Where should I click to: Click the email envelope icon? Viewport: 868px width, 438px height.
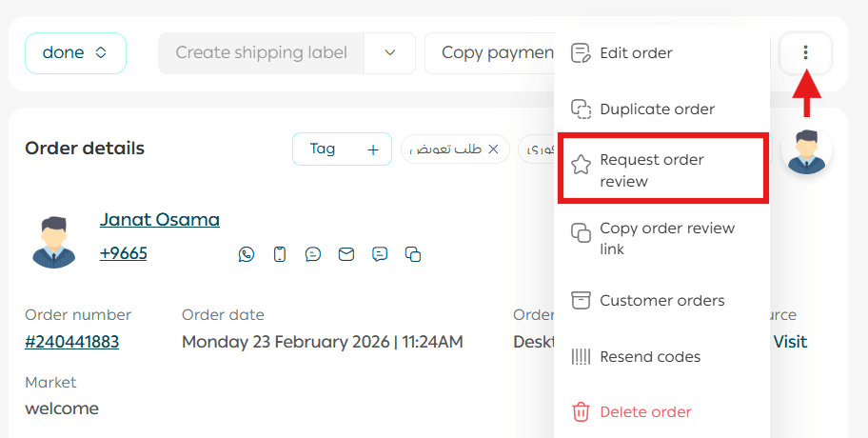(x=346, y=254)
